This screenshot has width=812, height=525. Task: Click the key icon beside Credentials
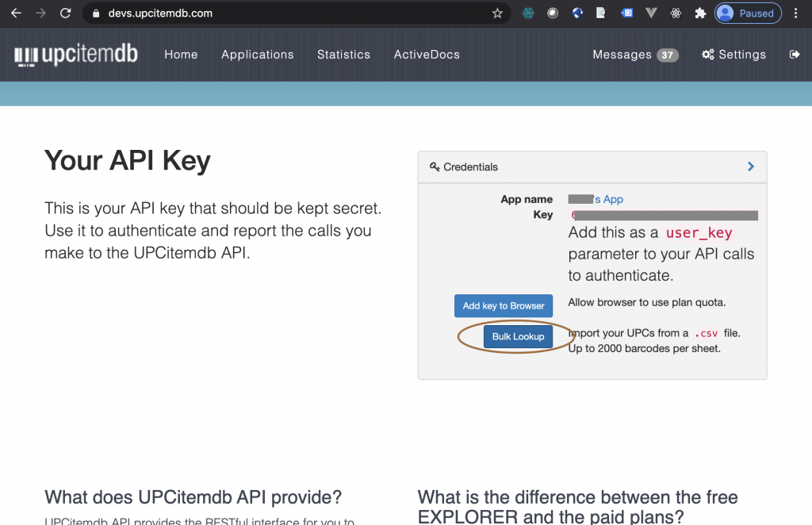435,167
